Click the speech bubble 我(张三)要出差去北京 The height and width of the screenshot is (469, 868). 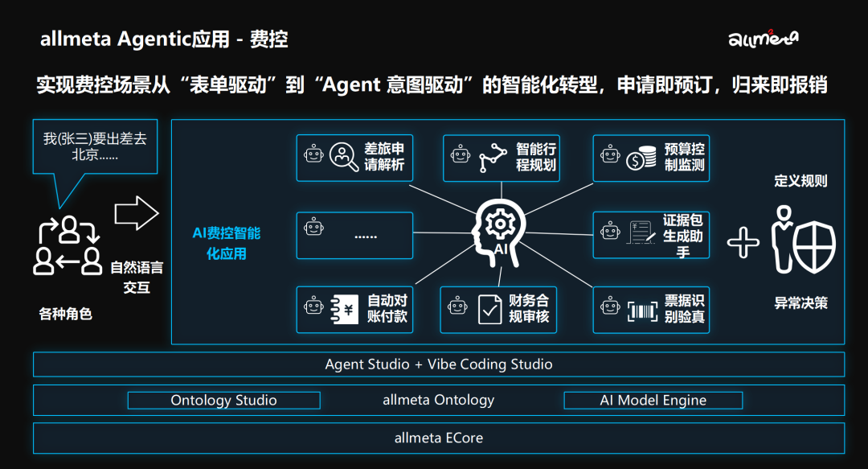click(95, 146)
